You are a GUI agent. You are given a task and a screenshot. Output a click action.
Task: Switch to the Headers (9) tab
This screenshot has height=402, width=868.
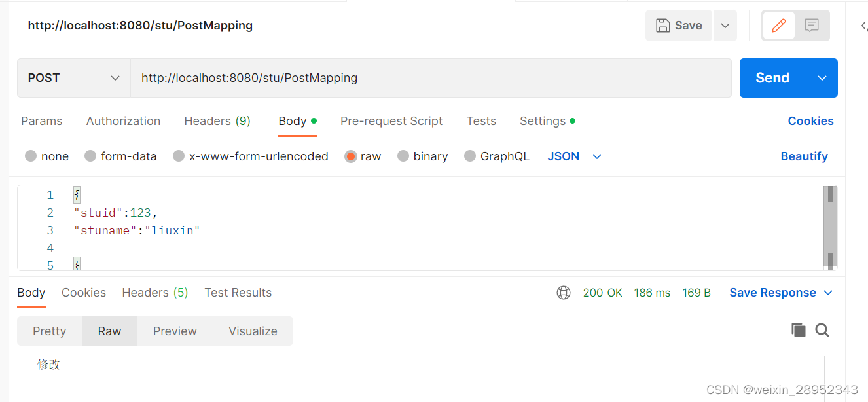[217, 121]
